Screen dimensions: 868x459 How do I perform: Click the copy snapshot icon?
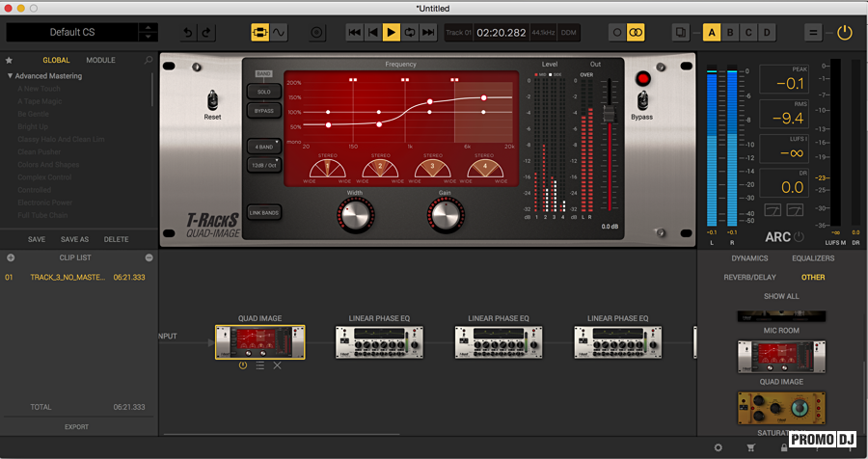[681, 33]
